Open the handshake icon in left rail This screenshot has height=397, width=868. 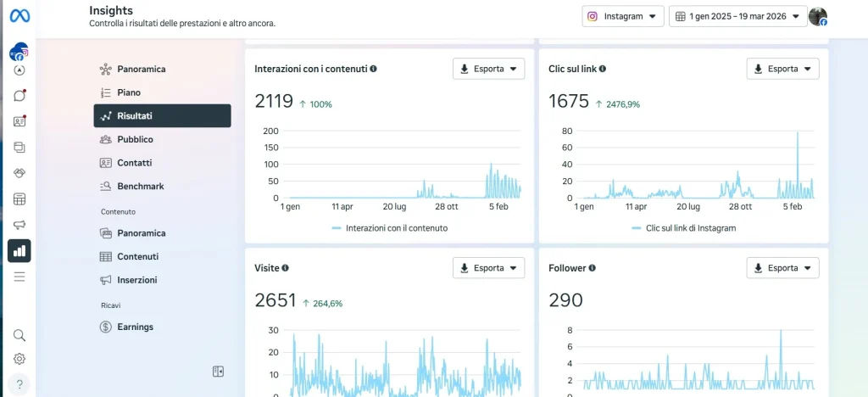(x=19, y=173)
